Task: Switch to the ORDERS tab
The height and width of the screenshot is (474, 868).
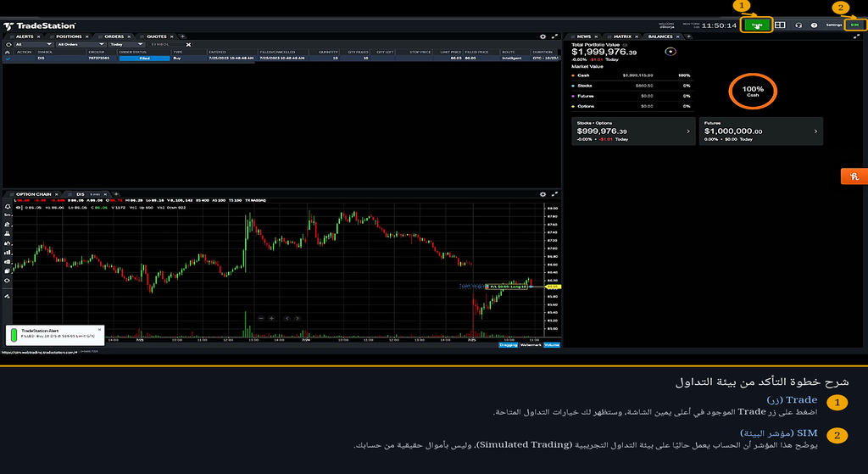Action: [114, 36]
